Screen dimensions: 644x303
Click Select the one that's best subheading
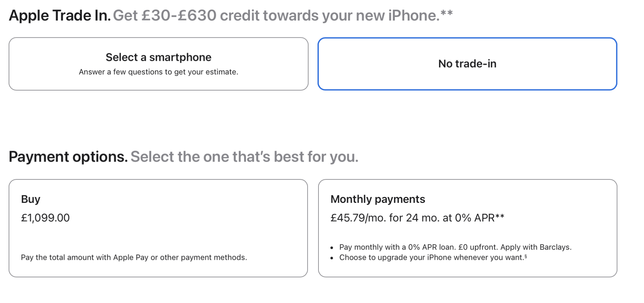point(244,157)
